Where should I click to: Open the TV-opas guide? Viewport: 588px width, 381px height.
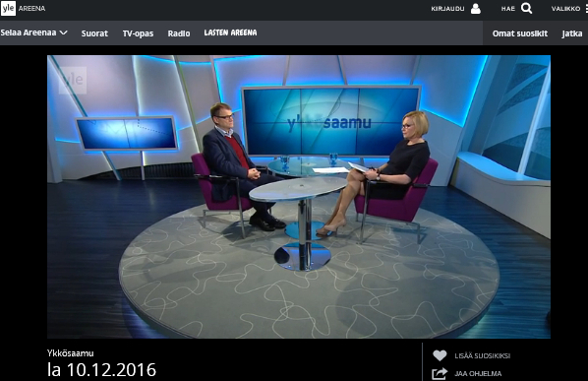(x=138, y=33)
